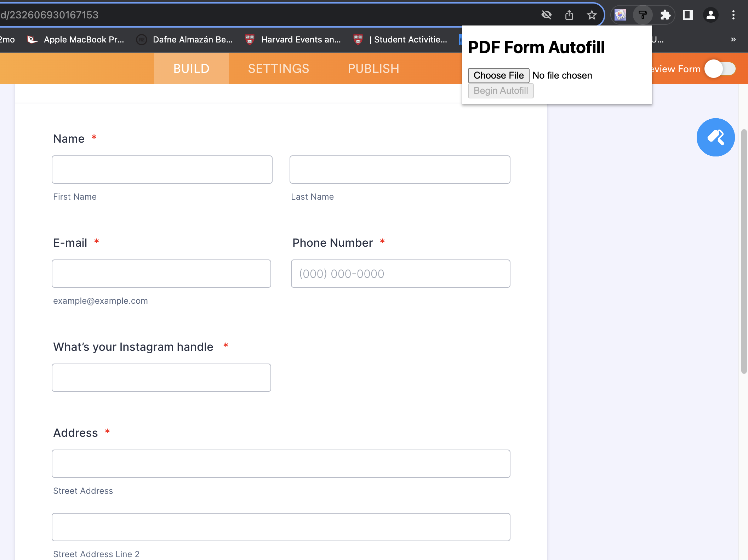Click the page vertical scrollbar thumb
Image resolution: width=748 pixels, height=560 pixels.
[x=744, y=251]
